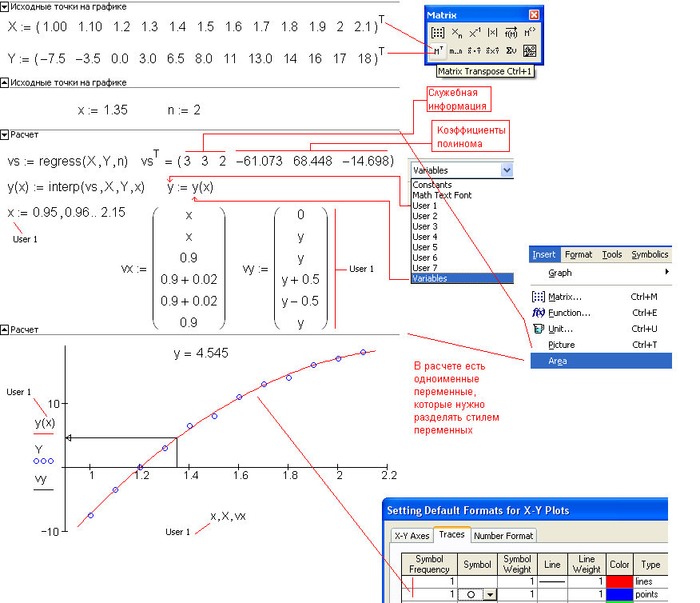Click the up-arrow end marker of 'Расчет' area
The width and height of the screenshot is (700, 603).
(x=5, y=329)
